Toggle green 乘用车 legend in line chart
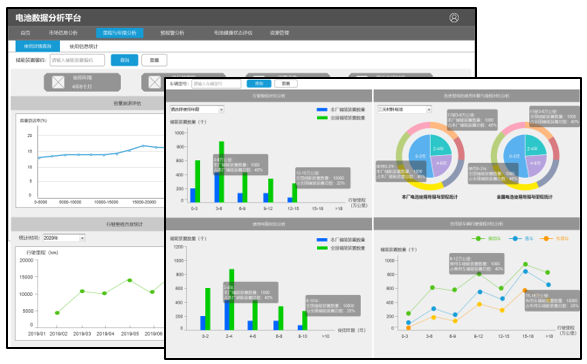587x364 pixels. tap(486, 239)
